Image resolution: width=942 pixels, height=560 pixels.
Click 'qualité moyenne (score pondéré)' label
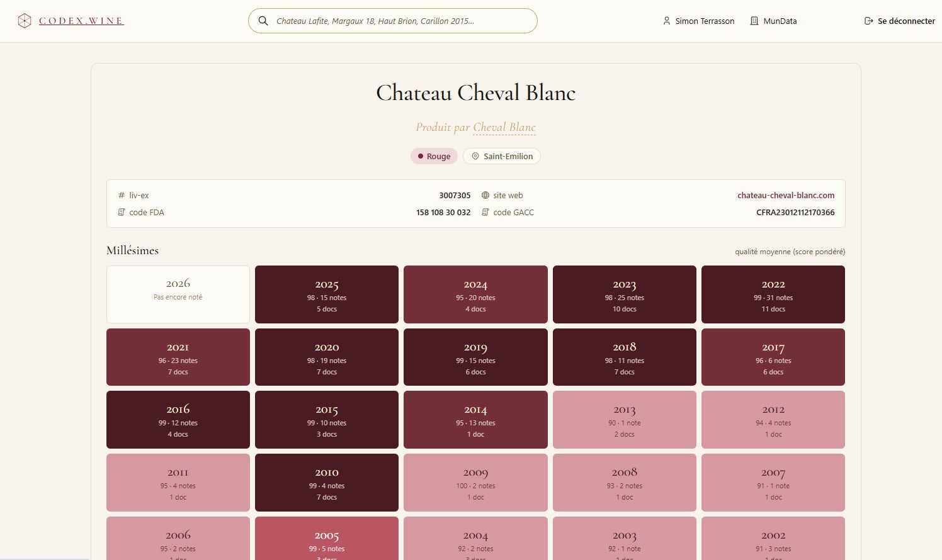tap(790, 252)
